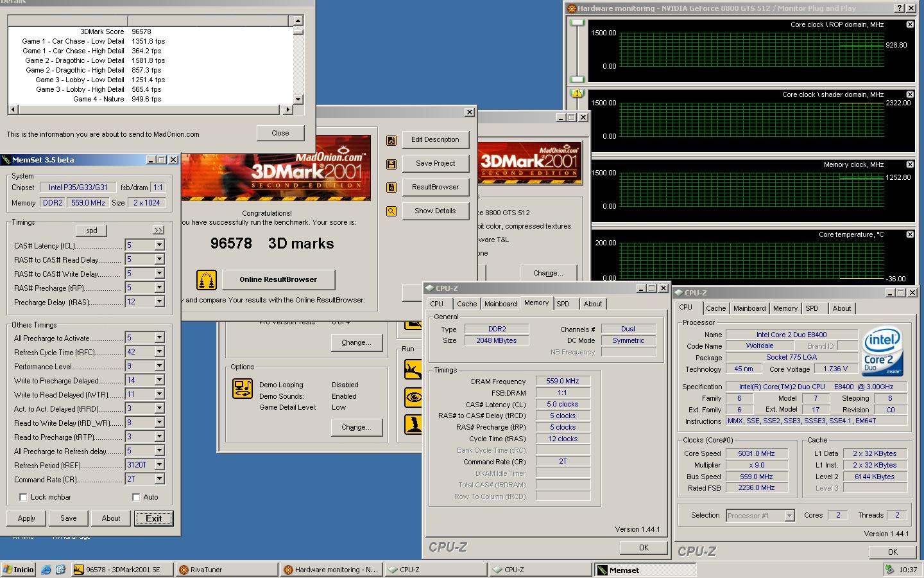Open Cache tab in right CPU-Z window
This screenshot has height=578, width=924.
(x=715, y=308)
